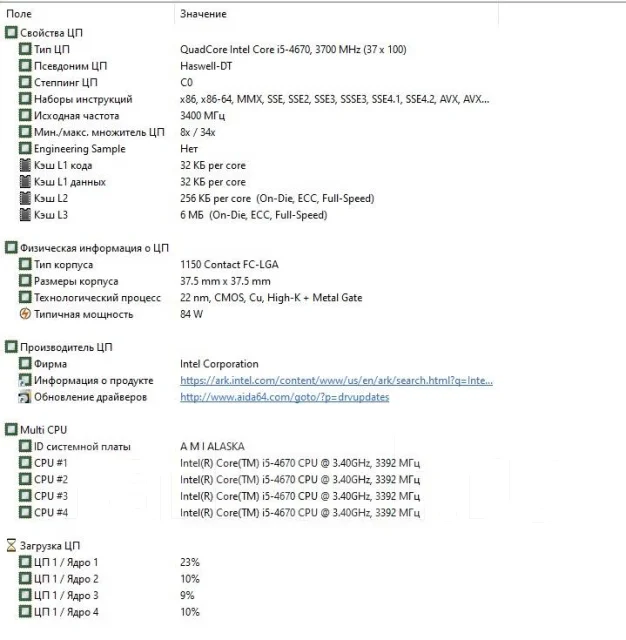626x640 pixels.
Task: Select the A M I ALASKA value
Action: [x=212, y=447]
